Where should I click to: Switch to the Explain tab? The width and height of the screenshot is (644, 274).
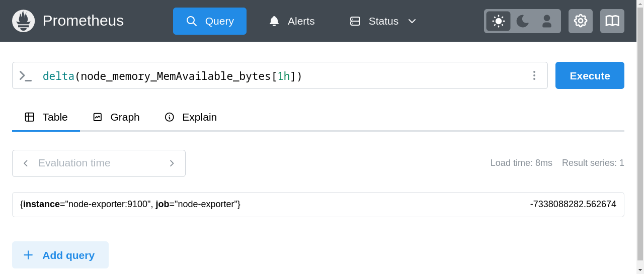tap(191, 117)
